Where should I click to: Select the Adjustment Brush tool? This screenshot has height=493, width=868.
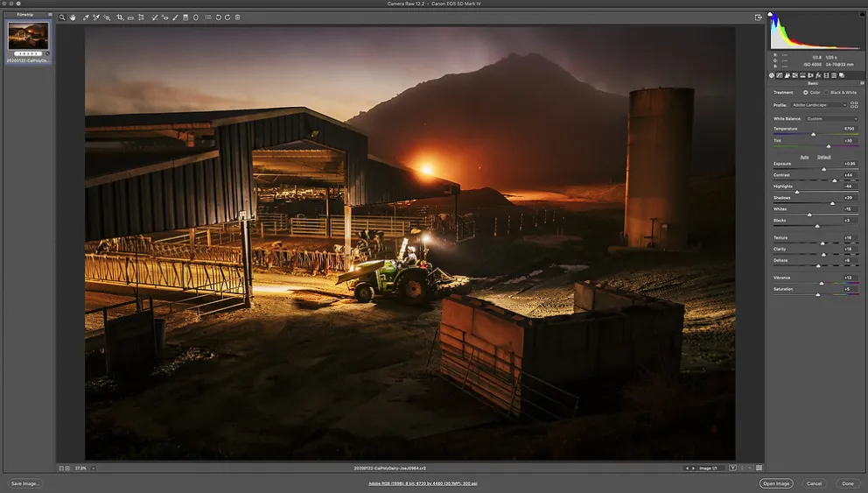pyautogui.click(x=176, y=18)
